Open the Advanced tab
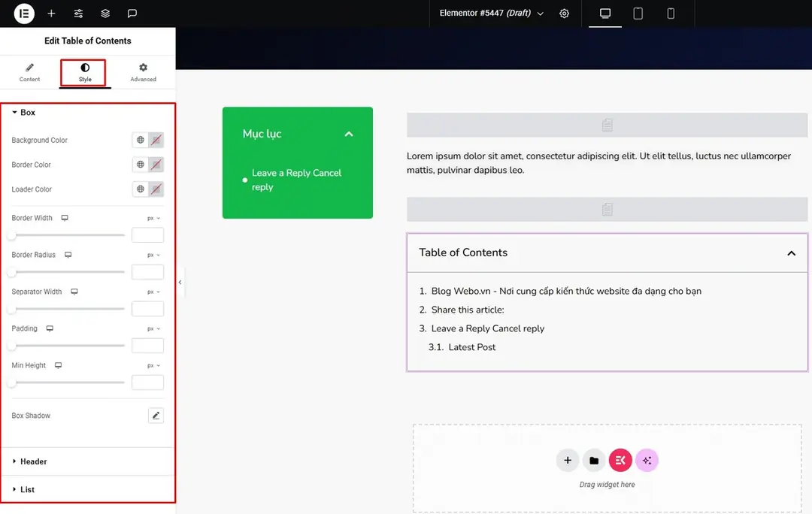812x514 pixels. click(x=143, y=72)
